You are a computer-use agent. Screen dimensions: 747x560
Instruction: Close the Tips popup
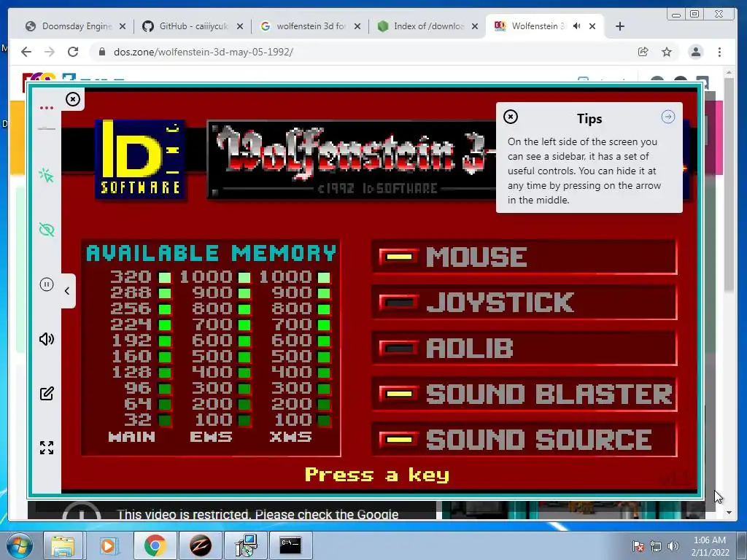point(510,117)
